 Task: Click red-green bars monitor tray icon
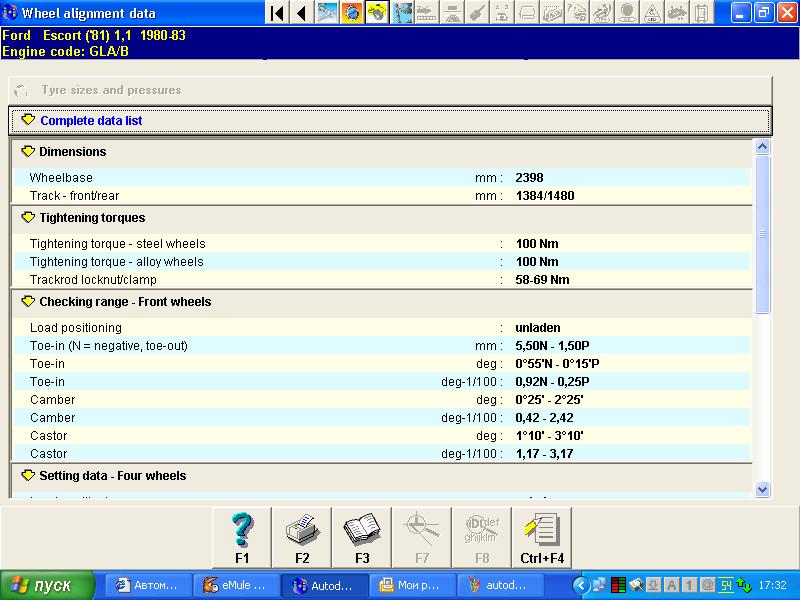pyautogui.click(x=618, y=585)
